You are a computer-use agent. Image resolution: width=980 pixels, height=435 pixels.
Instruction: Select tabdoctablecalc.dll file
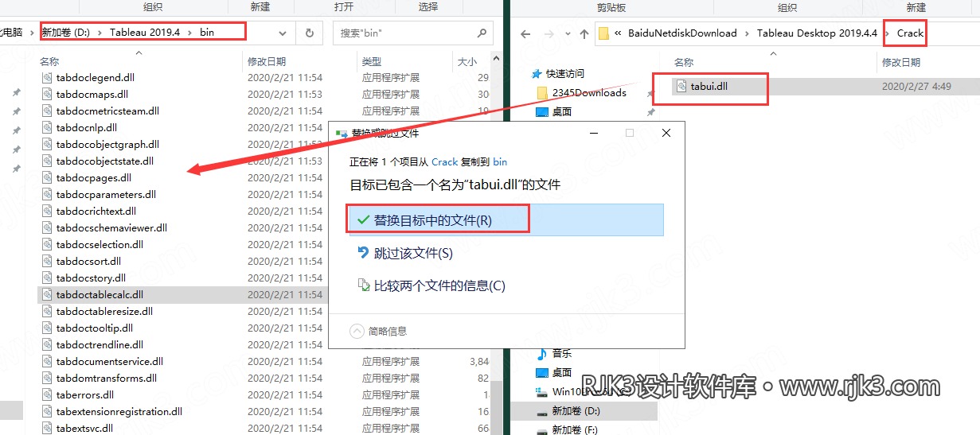click(100, 294)
